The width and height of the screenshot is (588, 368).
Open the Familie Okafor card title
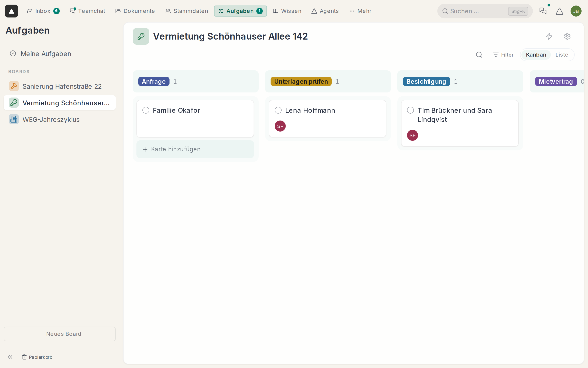176,110
